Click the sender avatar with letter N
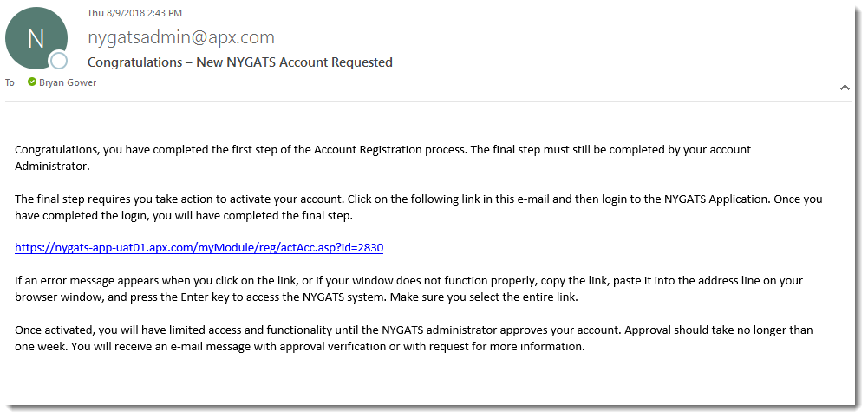 point(36,38)
